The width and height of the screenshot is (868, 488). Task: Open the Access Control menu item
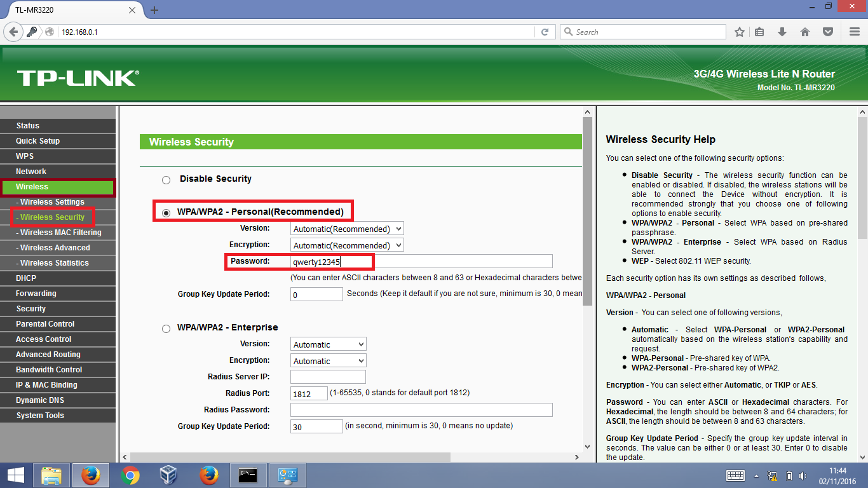58,339
